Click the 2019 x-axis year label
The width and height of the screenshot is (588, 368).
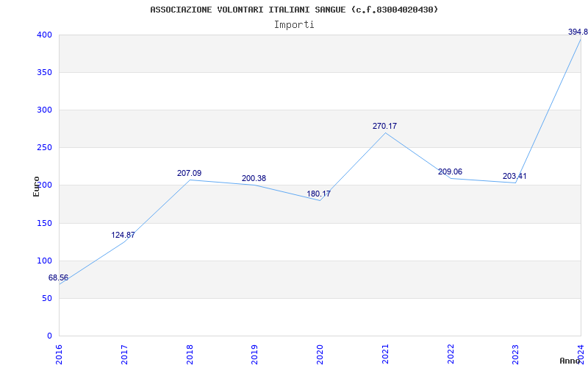click(x=254, y=354)
